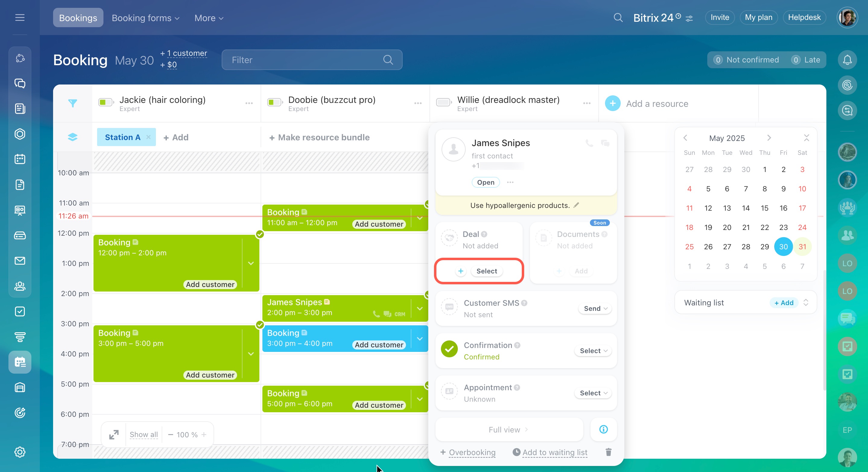The height and width of the screenshot is (472, 868).
Task: Click the funnel filter icon above resources
Action: [72, 103]
